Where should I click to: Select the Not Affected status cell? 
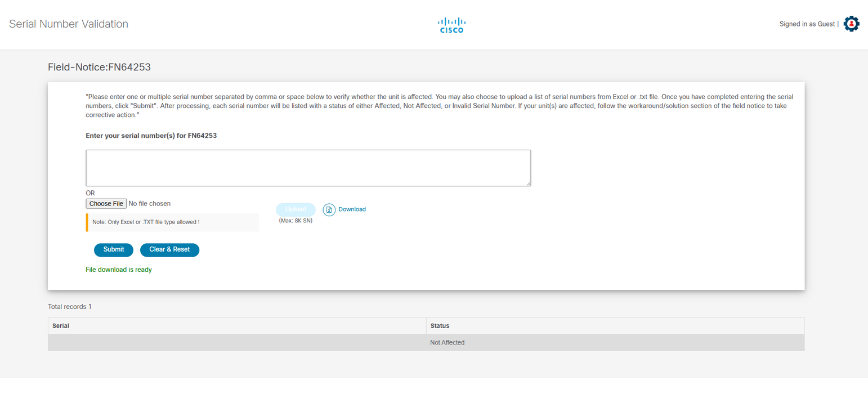pyautogui.click(x=615, y=343)
